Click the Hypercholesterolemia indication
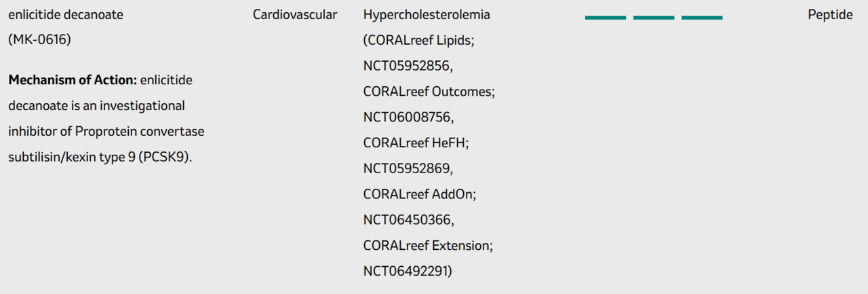Screen dimensions: 868x294 pyautogui.click(x=427, y=14)
